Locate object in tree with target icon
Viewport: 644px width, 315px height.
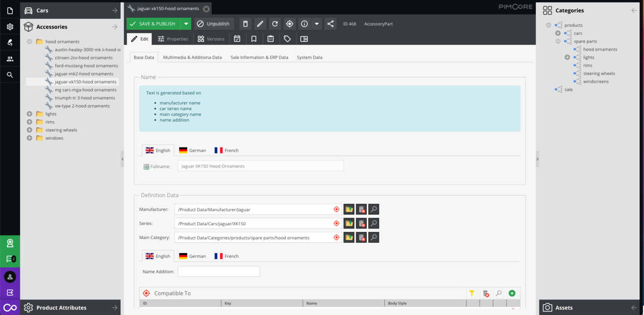(290, 24)
